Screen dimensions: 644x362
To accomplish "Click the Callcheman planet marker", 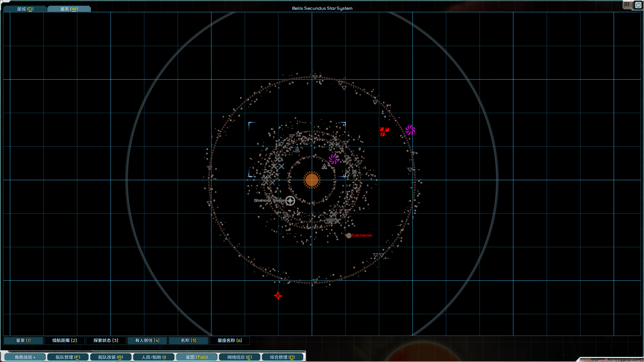I will 349,236.
